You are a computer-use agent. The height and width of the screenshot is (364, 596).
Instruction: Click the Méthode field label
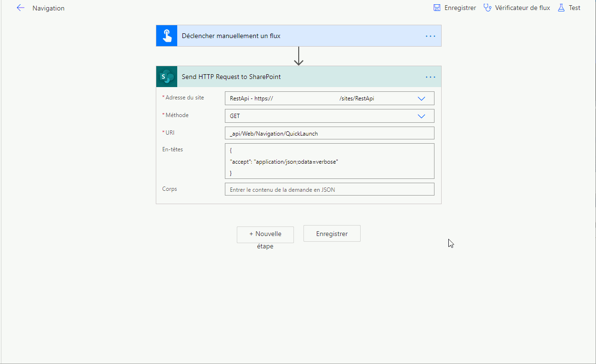click(177, 115)
